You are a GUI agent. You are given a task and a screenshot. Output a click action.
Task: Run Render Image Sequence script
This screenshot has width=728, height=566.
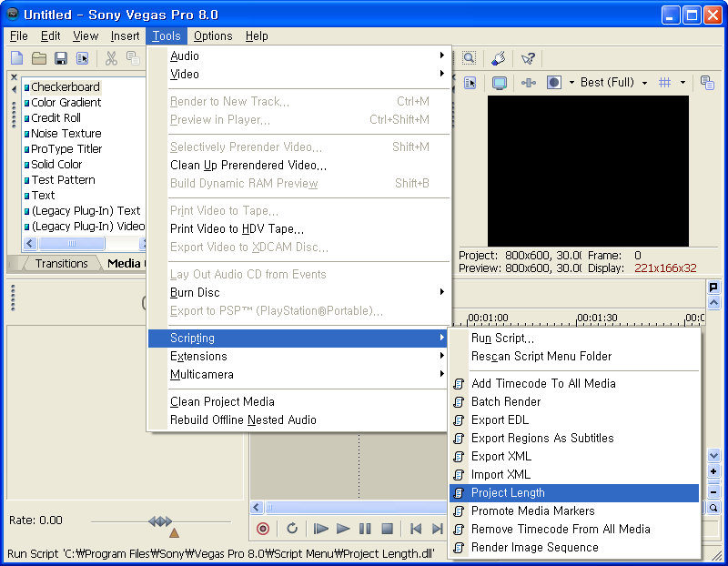pyautogui.click(x=574, y=548)
